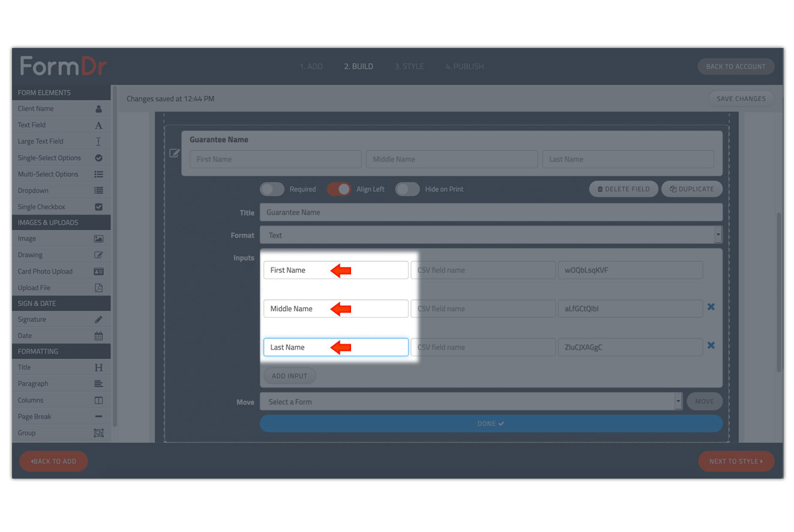794x532 pixels.
Task: Click the field ID wOQbLsqKVF
Action: pos(630,270)
